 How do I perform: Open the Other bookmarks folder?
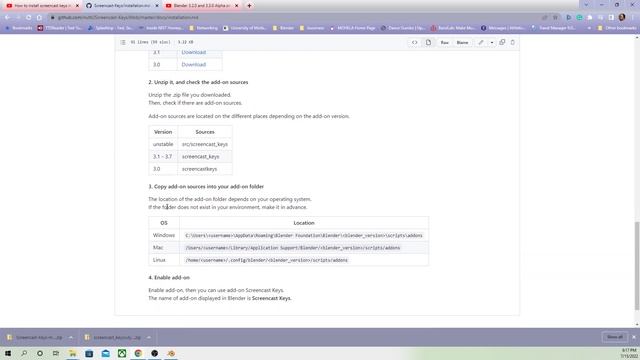coord(617,28)
